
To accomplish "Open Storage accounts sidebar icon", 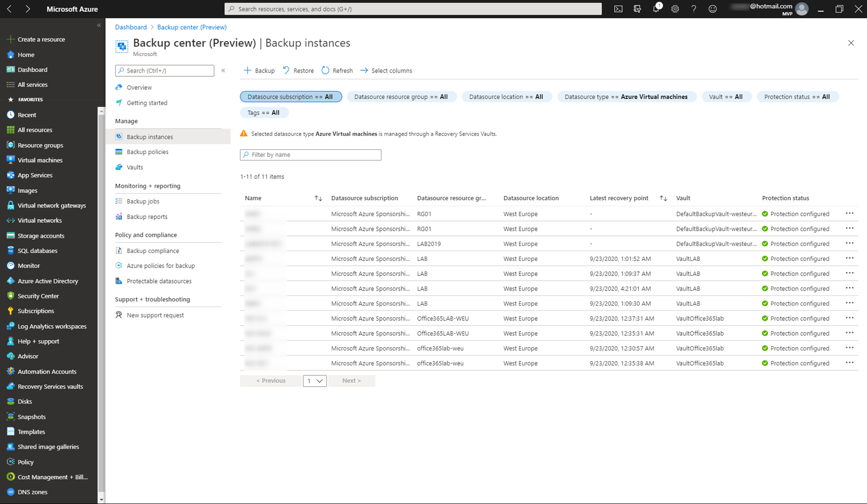I will pos(10,236).
